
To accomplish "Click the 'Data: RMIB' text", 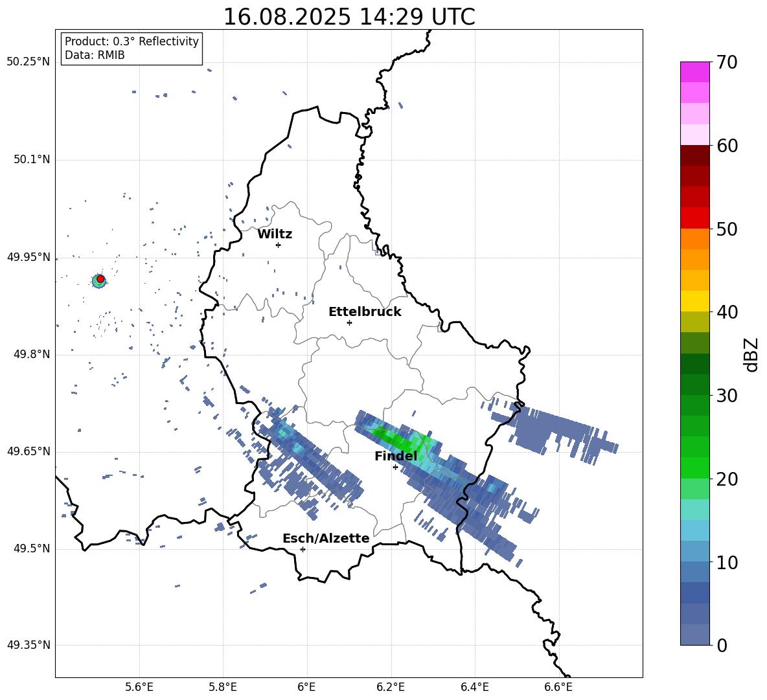I will 95,55.
